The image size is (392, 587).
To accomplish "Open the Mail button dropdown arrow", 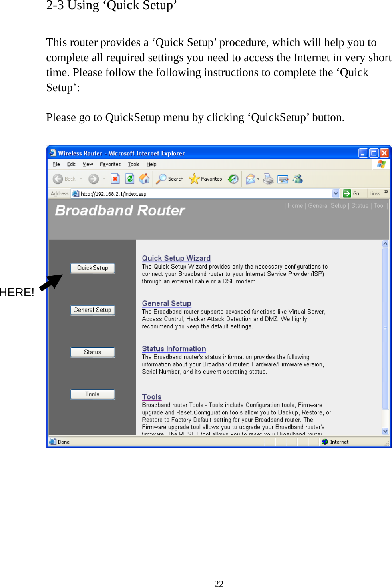I will [258, 179].
